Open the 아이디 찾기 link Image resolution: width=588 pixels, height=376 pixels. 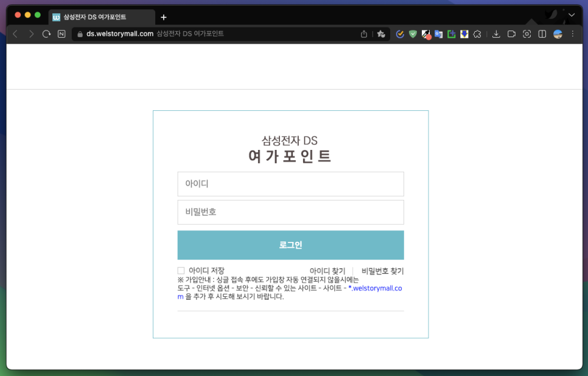coord(327,271)
